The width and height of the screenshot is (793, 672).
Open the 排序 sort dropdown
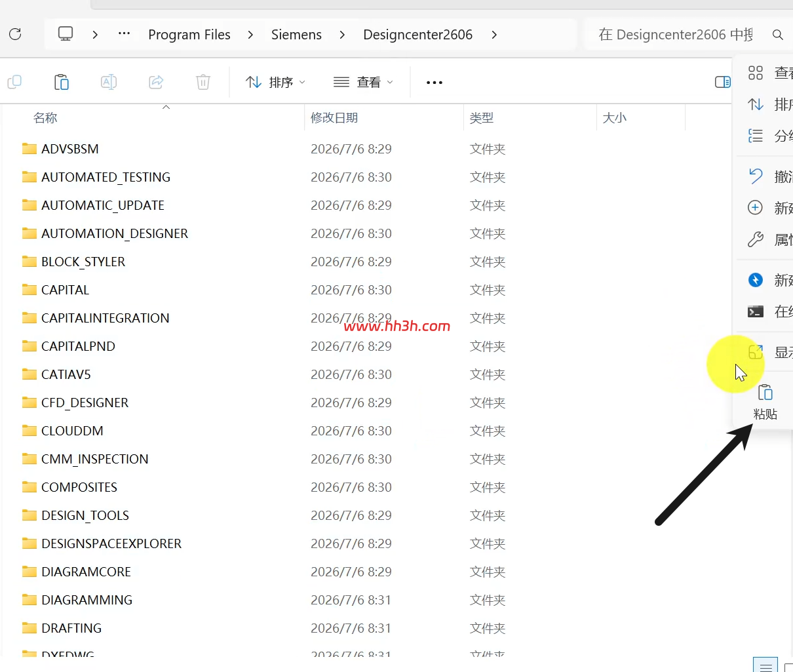pyautogui.click(x=276, y=82)
